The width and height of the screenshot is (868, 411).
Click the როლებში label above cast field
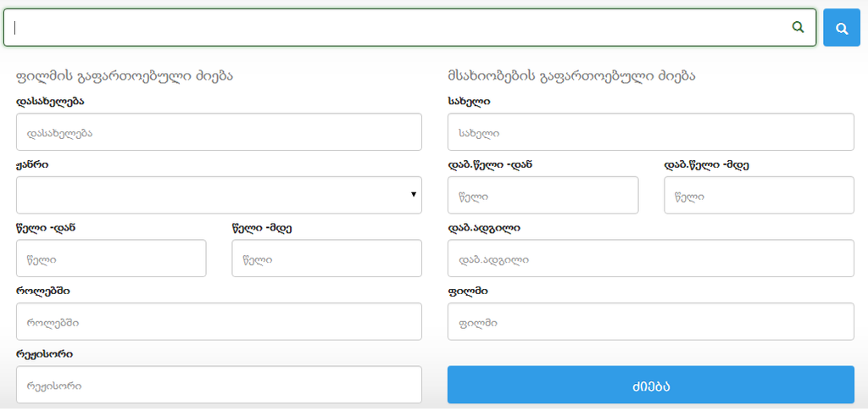pos(43,291)
